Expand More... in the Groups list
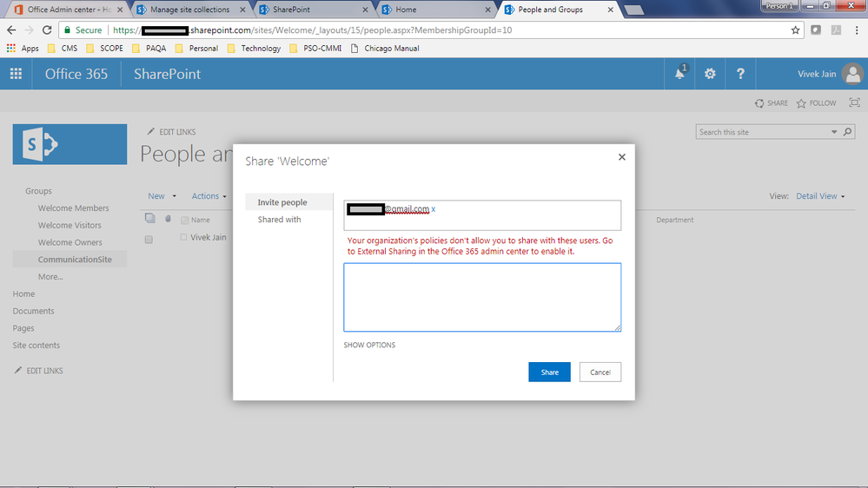Viewport: 868px width, 488px height. click(x=50, y=277)
